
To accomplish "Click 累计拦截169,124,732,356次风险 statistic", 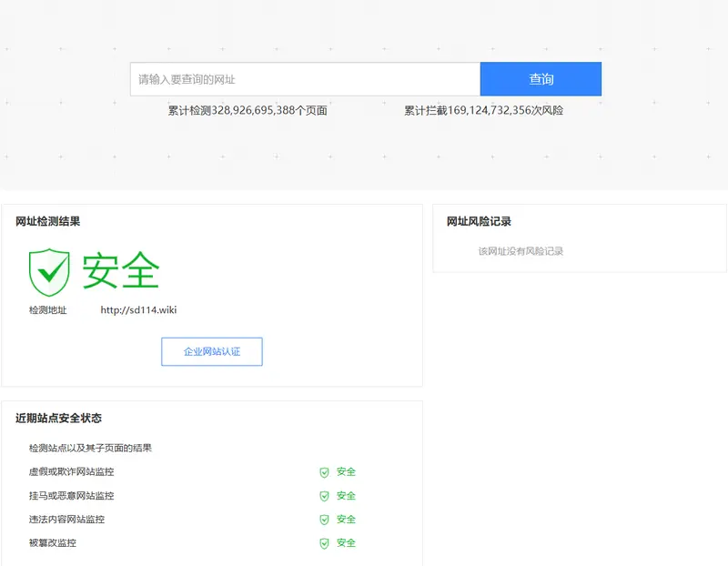I will click(483, 110).
